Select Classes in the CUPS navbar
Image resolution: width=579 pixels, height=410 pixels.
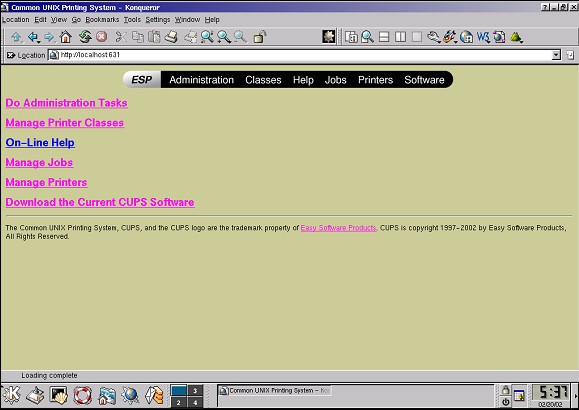[263, 80]
